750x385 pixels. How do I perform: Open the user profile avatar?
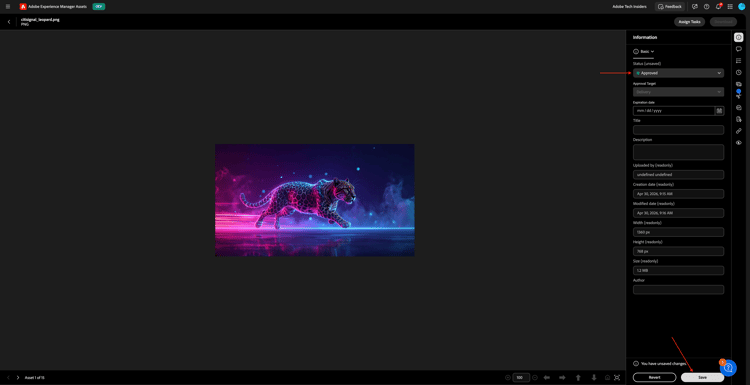pos(742,7)
